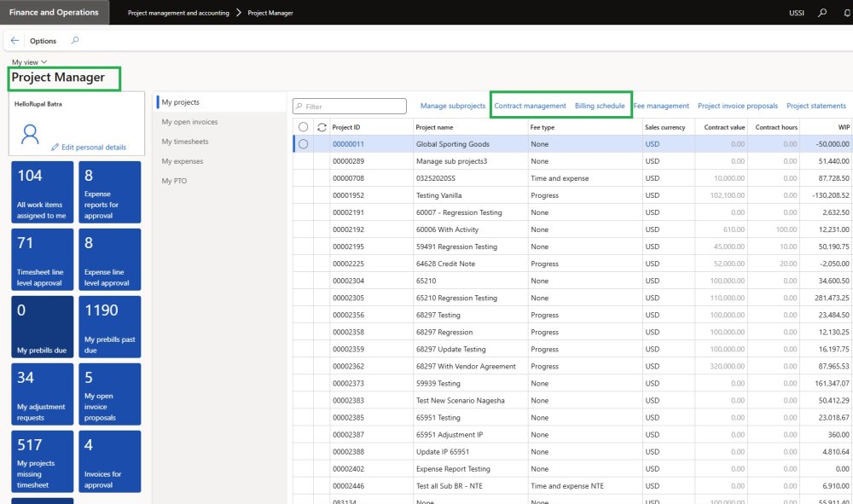Screen dimensions: 853x504
Task: Click Project management and accounting breadcrumb
Action: pos(178,13)
